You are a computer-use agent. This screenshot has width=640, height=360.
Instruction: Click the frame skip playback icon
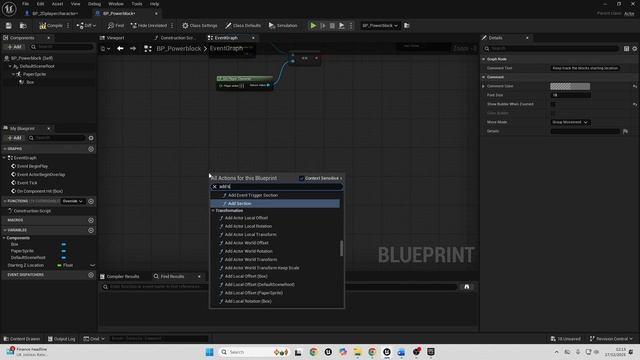click(323, 26)
